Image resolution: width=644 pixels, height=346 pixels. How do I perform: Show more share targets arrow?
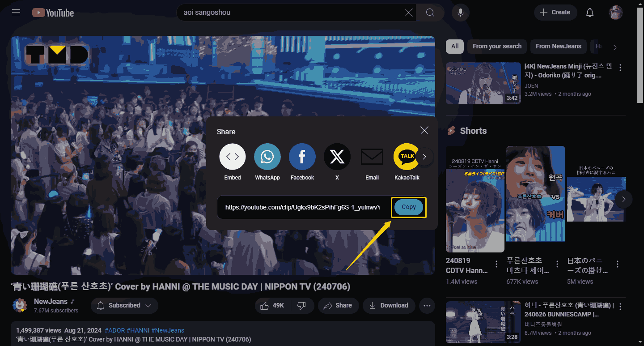tap(425, 157)
